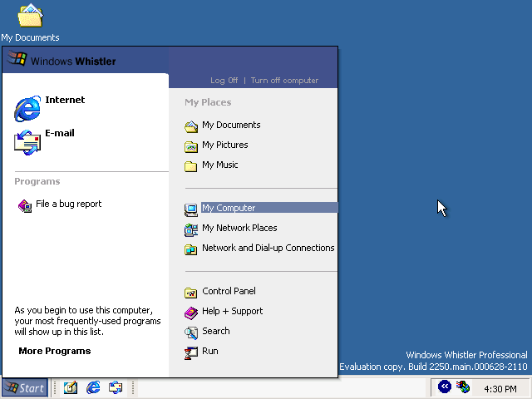The image size is (532, 399).
Task: Launch Outlook Express from quick launch bar
Action: [116, 387]
